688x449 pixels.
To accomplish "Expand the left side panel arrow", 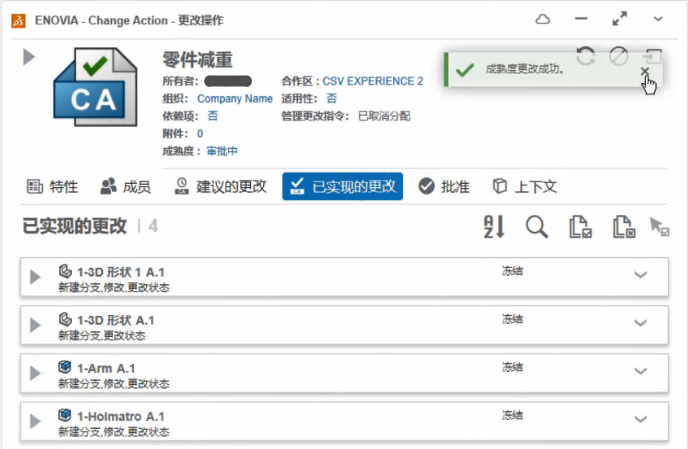I will point(29,57).
